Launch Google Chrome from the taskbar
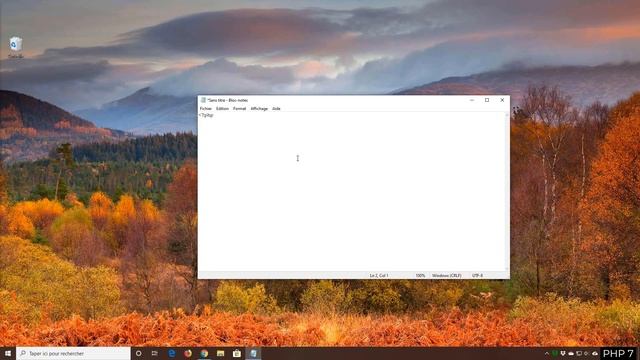 (204, 353)
